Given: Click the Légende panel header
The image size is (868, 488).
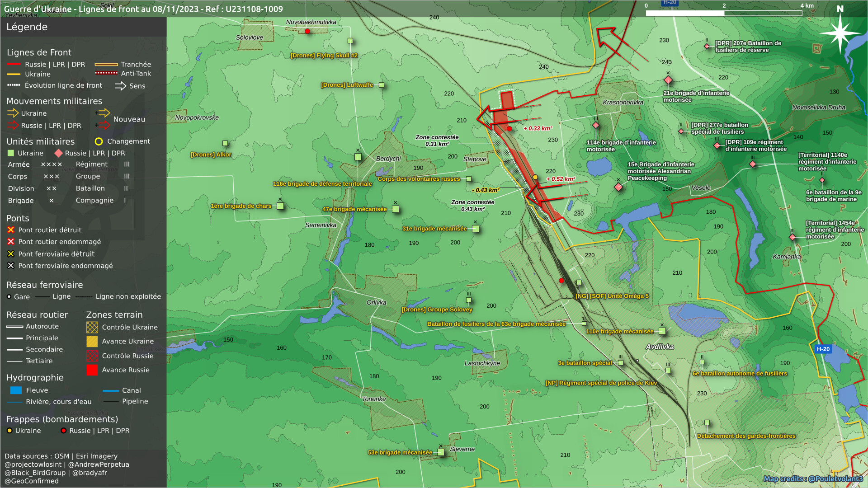Looking at the screenshot, I should point(27,27).
